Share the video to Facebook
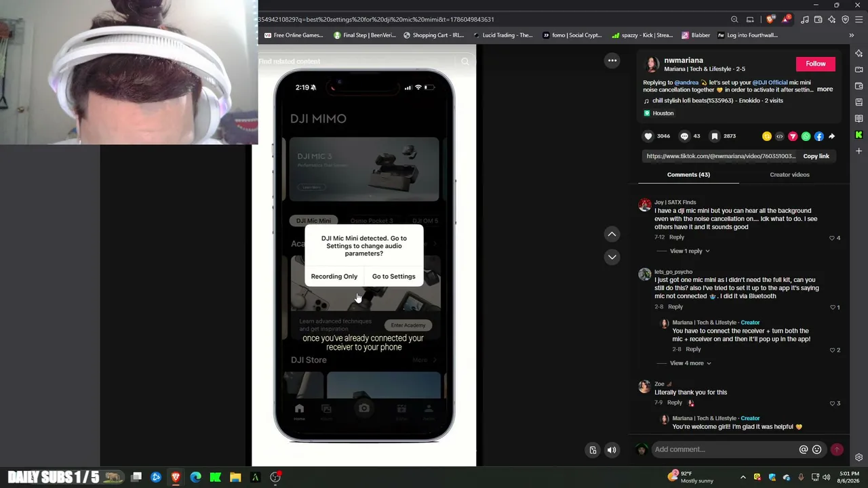 pyautogui.click(x=819, y=136)
